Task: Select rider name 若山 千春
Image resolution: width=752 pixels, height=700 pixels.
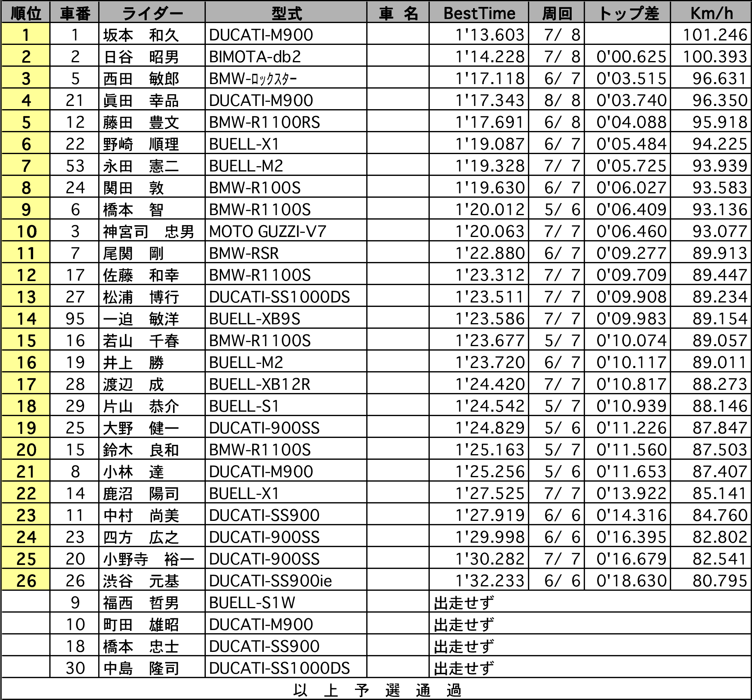Action: [141, 340]
